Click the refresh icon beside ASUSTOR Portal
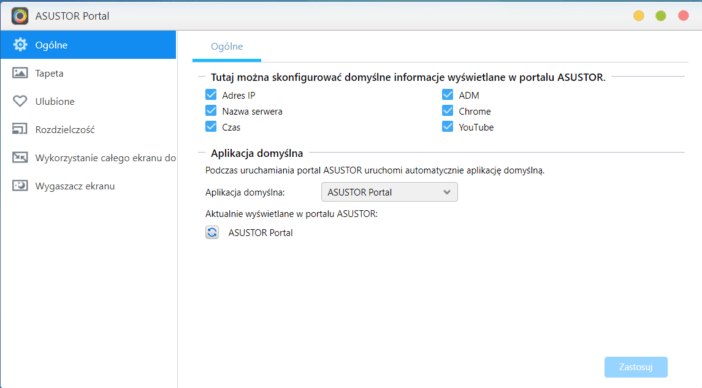This screenshot has width=702, height=388. click(x=212, y=233)
